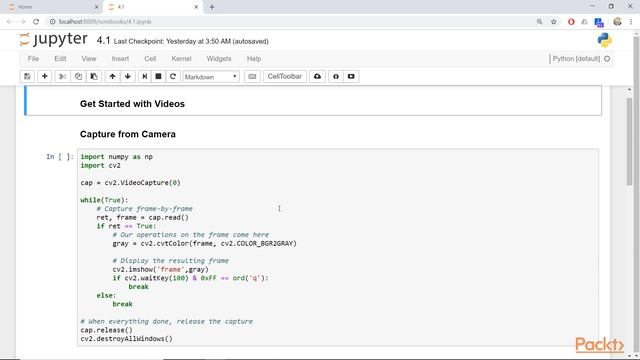Click the blue translate extension icon
This screenshot has width=640, height=360.
click(x=599, y=22)
